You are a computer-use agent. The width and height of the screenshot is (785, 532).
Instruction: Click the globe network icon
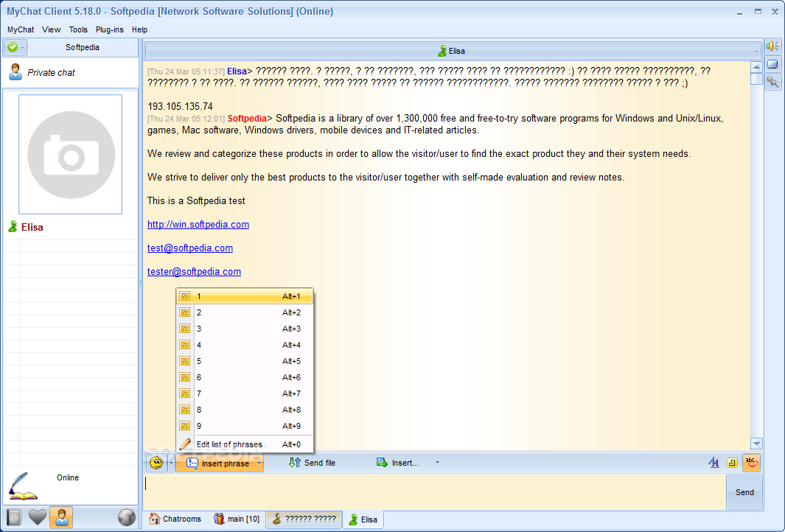point(127,517)
